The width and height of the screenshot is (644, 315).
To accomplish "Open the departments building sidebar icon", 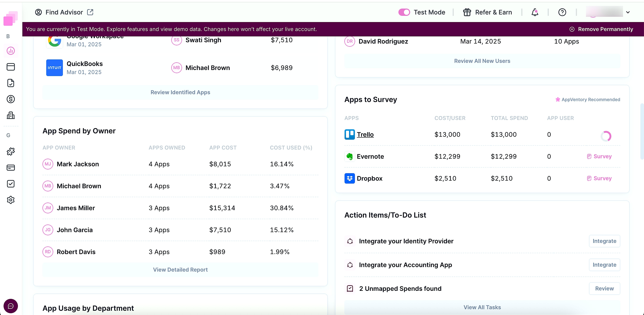I will (11, 115).
